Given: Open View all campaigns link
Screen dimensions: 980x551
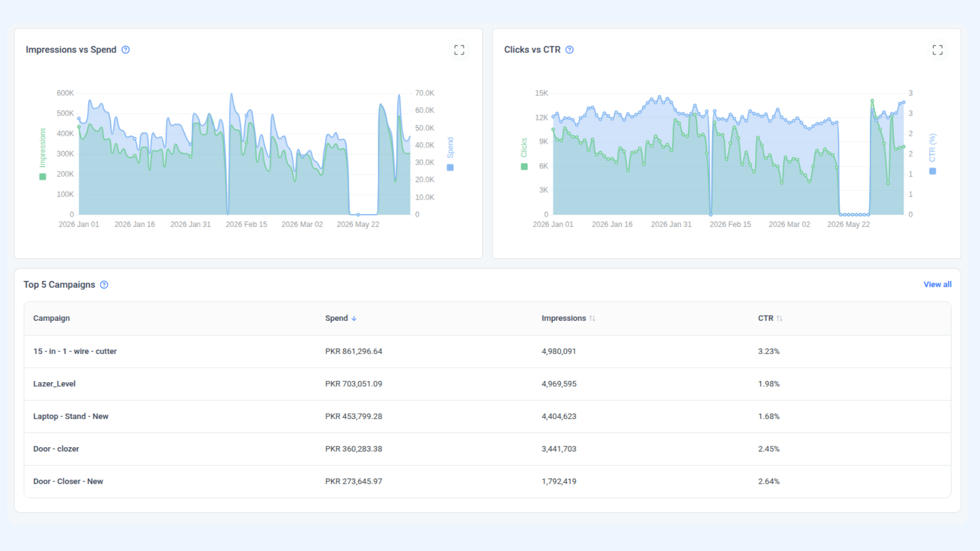Looking at the screenshot, I should (x=937, y=285).
